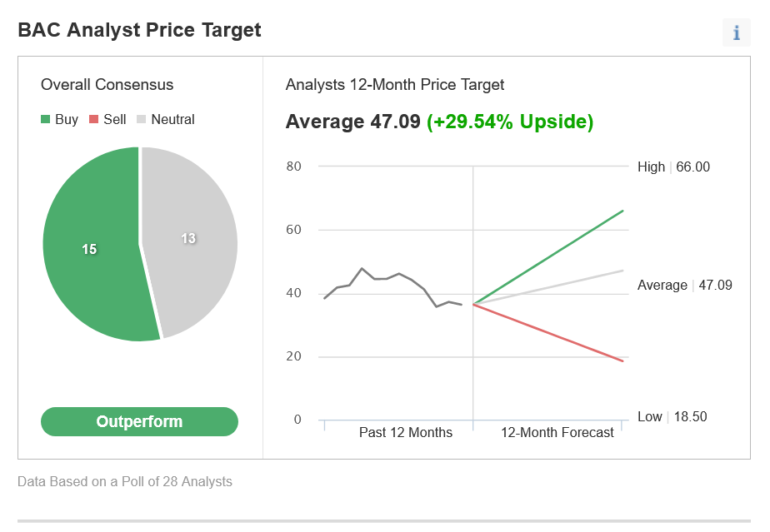Click the Low 18.50 label
The height and width of the screenshot is (532, 770).
tap(672, 416)
